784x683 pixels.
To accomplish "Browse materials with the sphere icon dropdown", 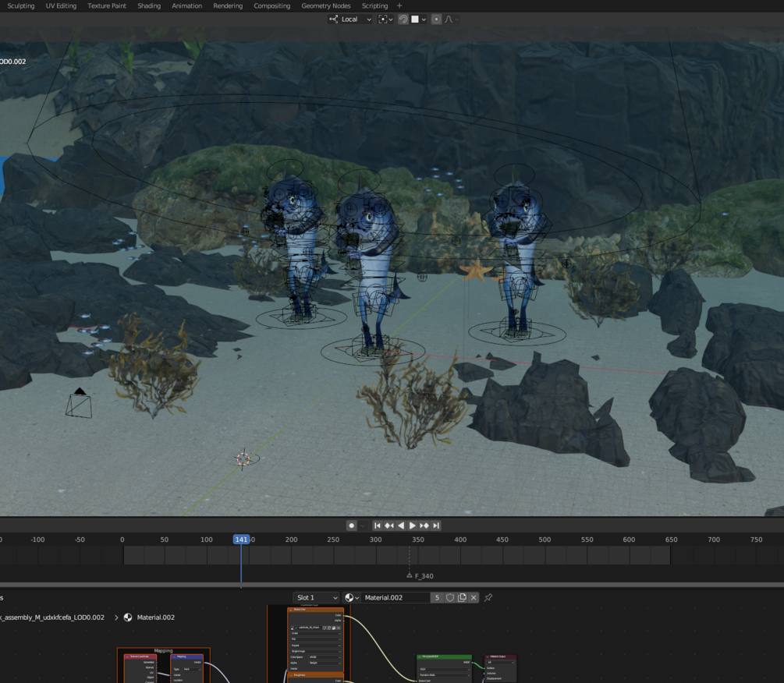I will (352, 597).
